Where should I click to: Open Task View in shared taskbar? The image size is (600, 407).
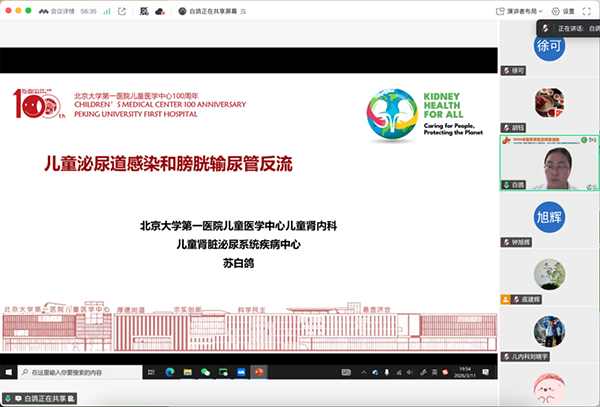(151, 372)
